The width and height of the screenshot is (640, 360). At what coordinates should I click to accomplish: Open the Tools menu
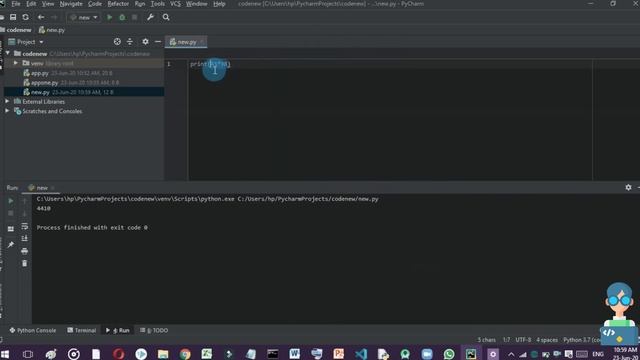(x=158, y=4)
